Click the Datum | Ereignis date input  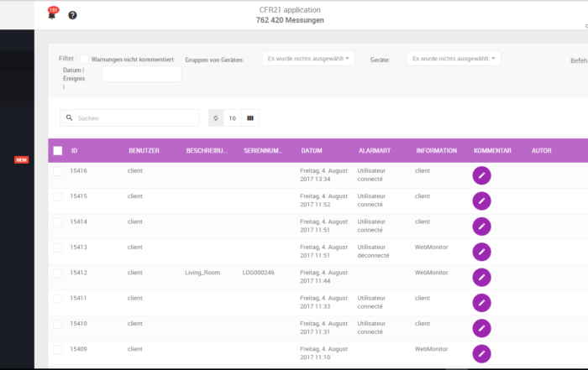pos(142,74)
